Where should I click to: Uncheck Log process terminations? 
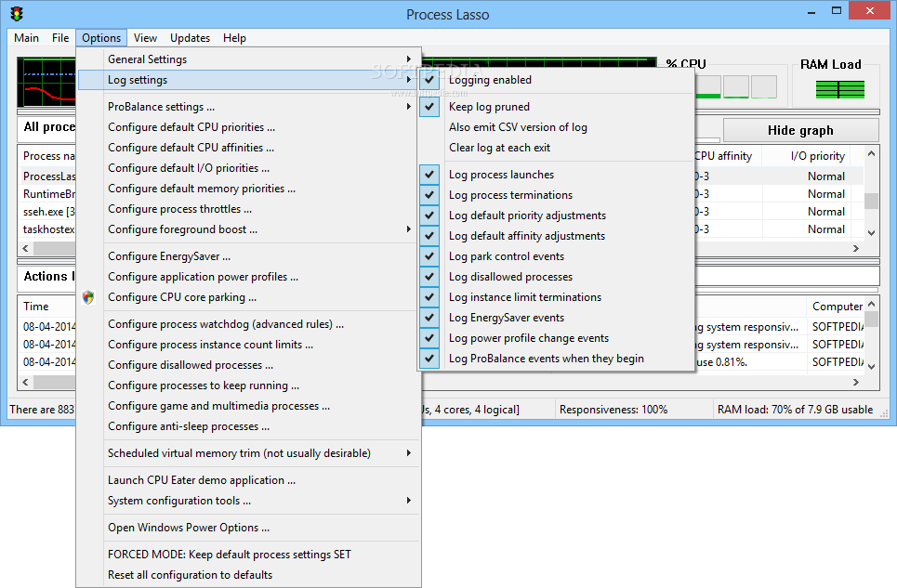tap(429, 195)
